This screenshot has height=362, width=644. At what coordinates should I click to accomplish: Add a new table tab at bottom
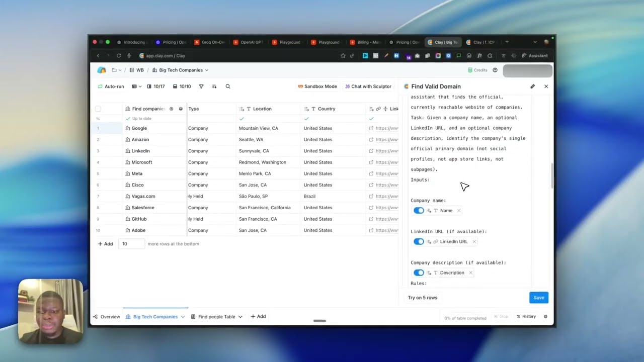coord(258,317)
